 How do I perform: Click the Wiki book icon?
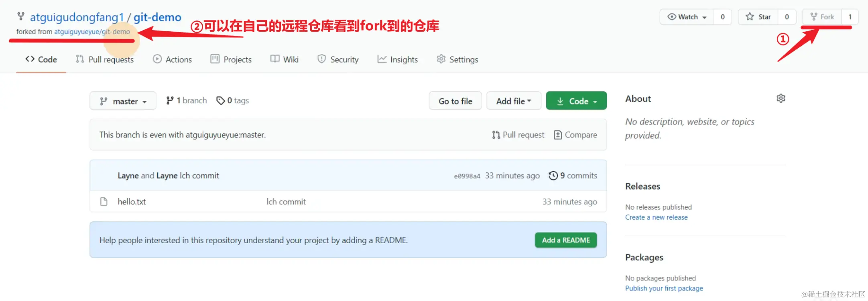pos(275,59)
